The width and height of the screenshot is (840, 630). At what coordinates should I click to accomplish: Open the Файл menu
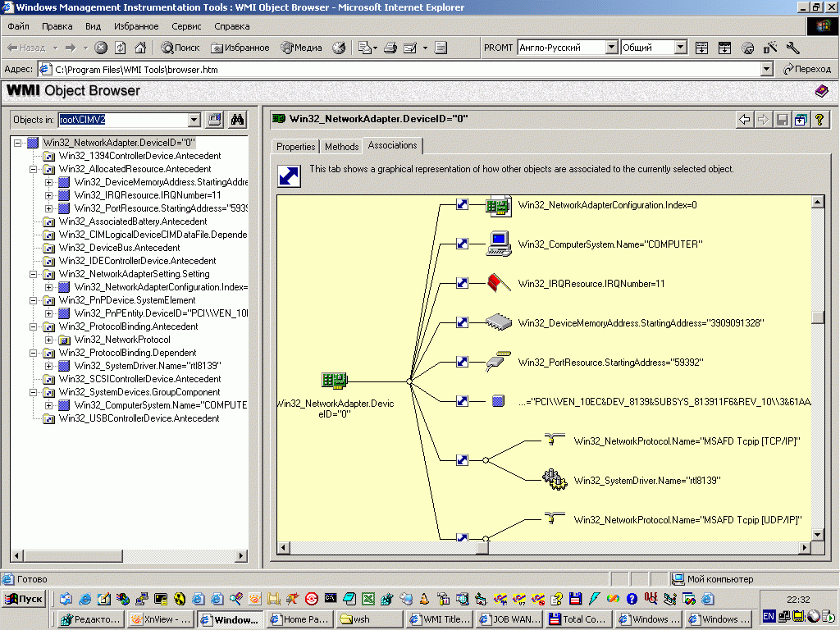click(18, 26)
